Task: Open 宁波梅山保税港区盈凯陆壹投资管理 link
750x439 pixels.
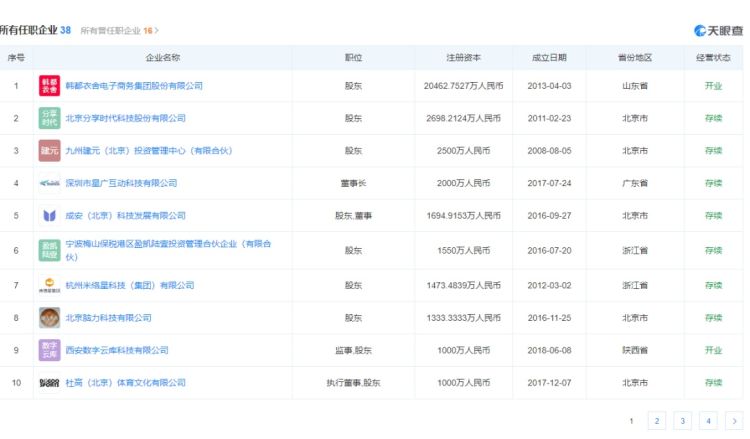Action: [x=168, y=251]
